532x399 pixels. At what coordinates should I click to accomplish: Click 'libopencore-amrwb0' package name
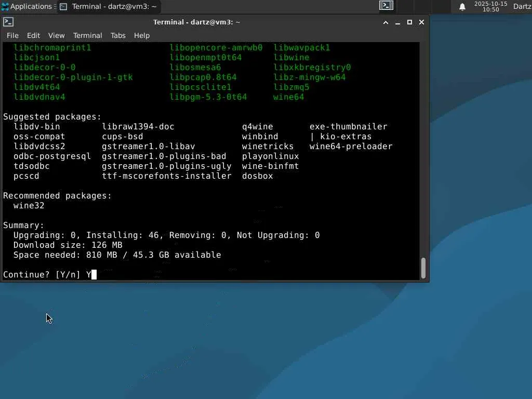coord(216,47)
